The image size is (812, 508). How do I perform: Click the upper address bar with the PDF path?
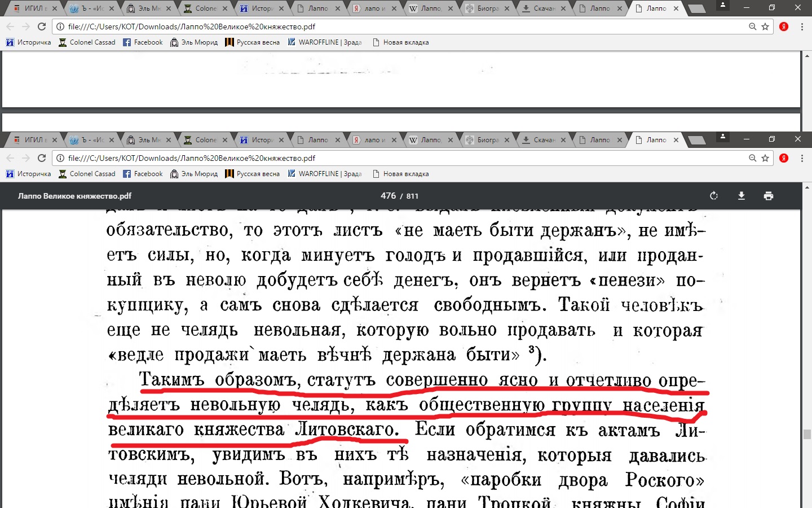(x=395, y=27)
